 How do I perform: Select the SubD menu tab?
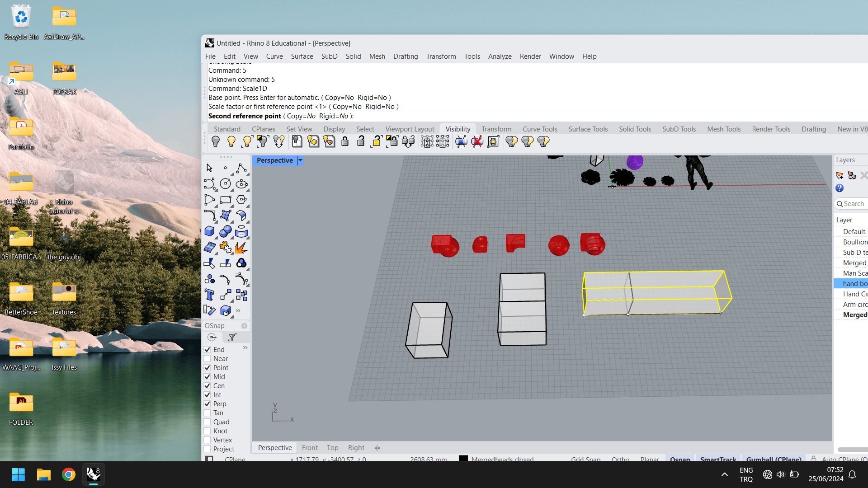pyautogui.click(x=329, y=56)
